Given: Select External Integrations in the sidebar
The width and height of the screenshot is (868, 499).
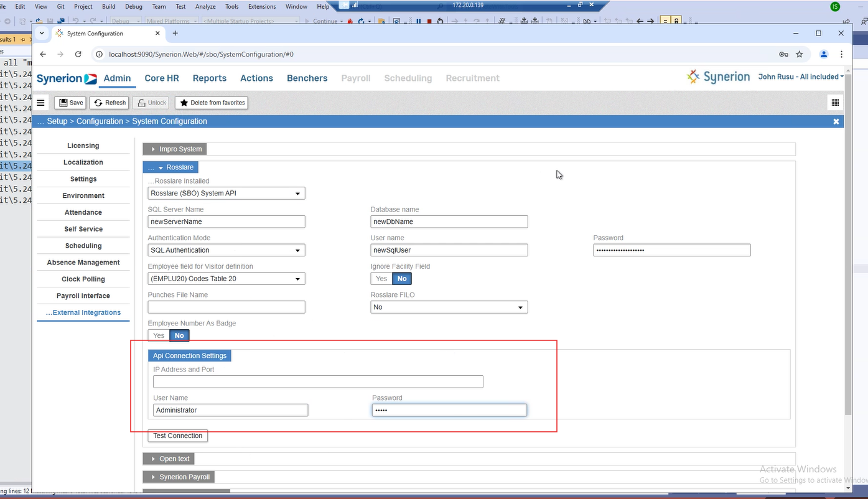Looking at the screenshot, I should pos(83,313).
